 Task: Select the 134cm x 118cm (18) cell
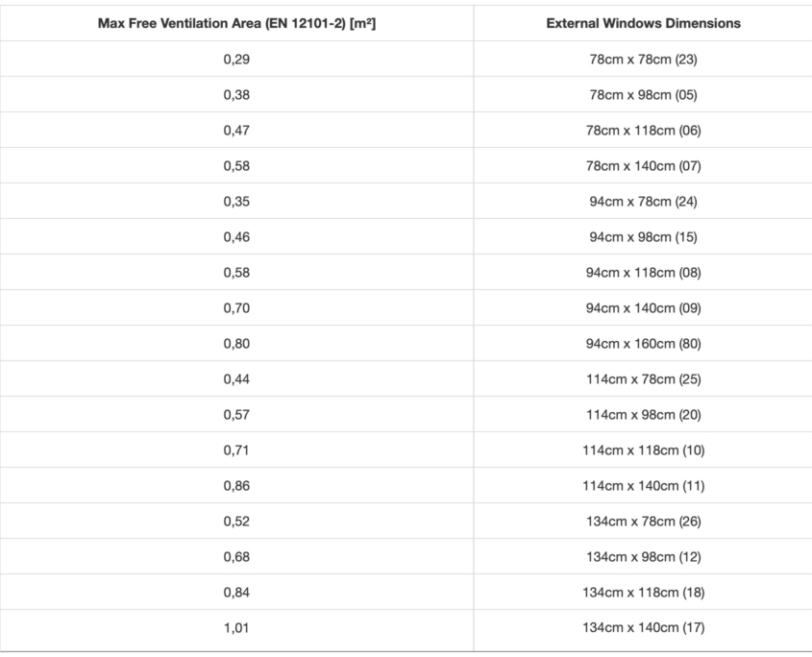pyautogui.click(x=643, y=593)
